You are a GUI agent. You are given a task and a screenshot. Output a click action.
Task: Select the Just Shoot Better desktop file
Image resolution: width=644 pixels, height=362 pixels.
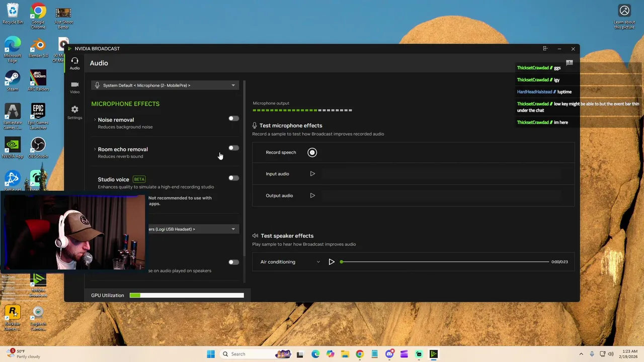click(x=63, y=18)
